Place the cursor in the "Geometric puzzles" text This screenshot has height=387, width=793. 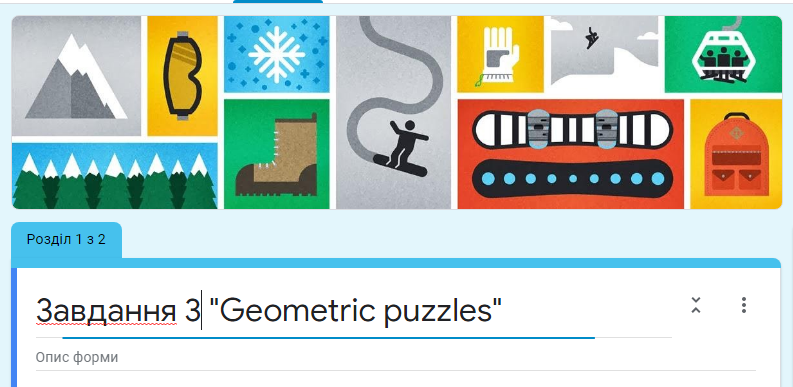355,310
